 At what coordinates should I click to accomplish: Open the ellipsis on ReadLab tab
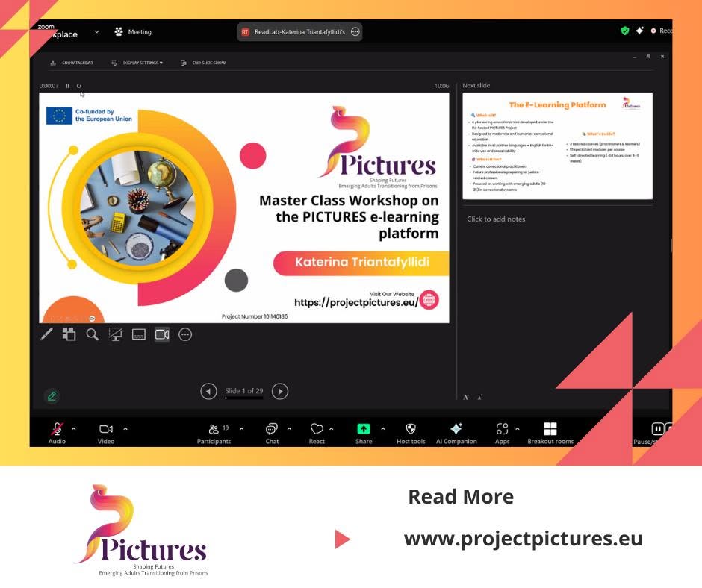click(x=355, y=32)
